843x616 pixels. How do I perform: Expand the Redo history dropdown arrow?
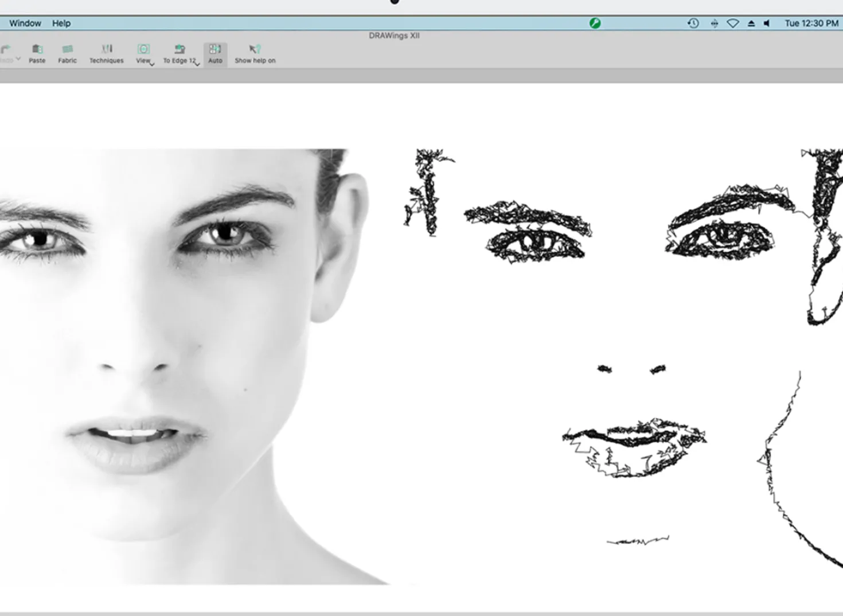click(18, 59)
